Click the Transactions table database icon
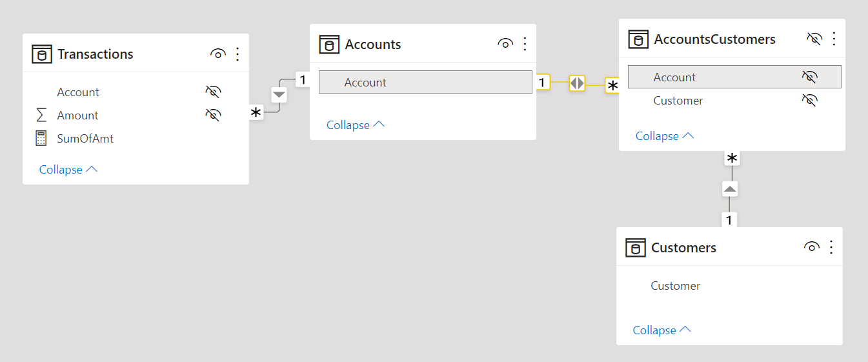 [x=42, y=54]
